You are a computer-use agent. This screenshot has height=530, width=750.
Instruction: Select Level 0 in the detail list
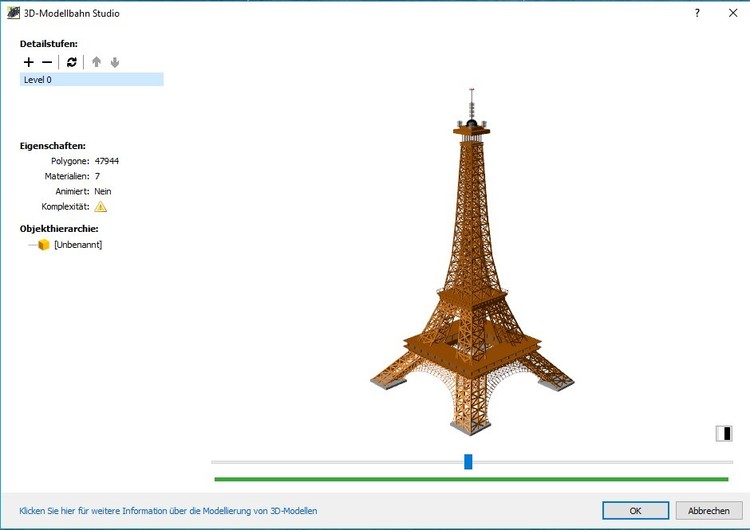[91, 79]
